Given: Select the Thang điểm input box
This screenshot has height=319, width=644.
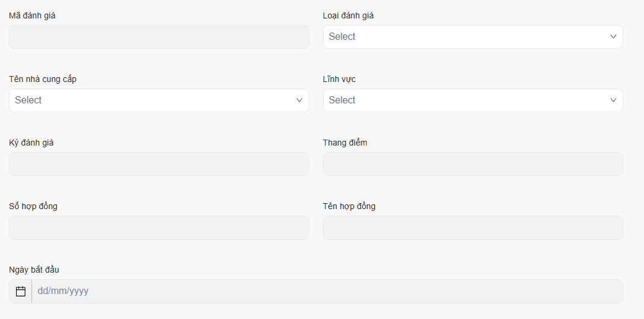Looking at the screenshot, I should 472,164.
